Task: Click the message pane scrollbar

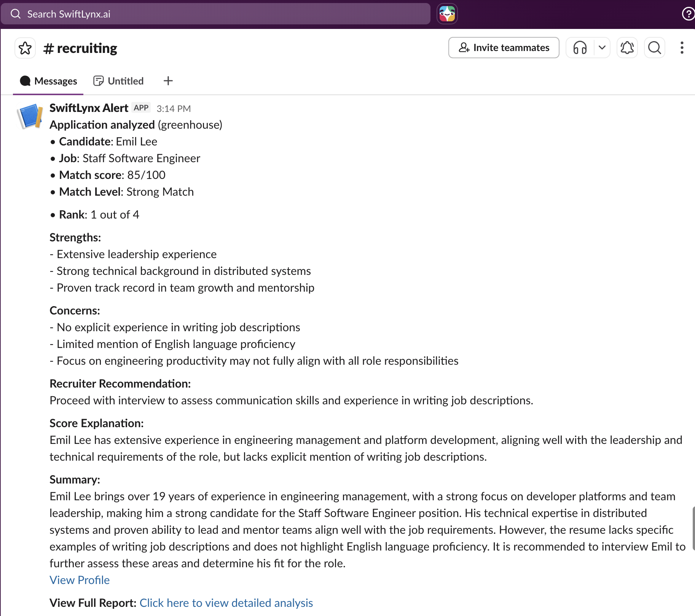Action: click(693, 528)
